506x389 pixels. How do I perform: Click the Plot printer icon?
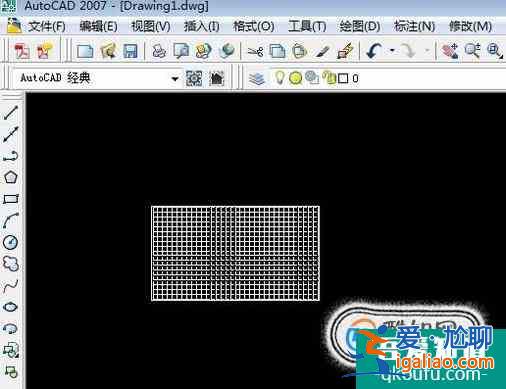[x=159, y=51]
